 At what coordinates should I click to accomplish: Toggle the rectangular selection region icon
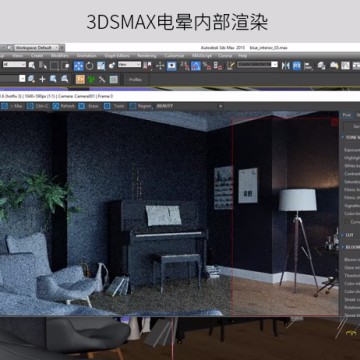point(54,66)
